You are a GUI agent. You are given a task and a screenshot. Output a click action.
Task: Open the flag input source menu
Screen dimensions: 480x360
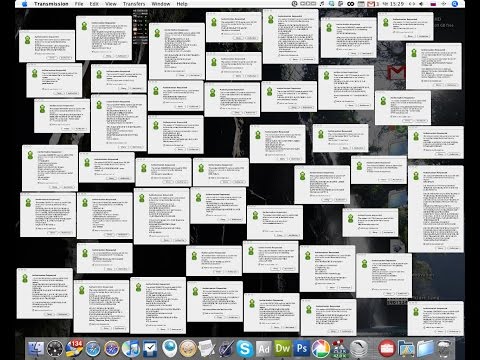pyautogui.click(x=433, y=4)
